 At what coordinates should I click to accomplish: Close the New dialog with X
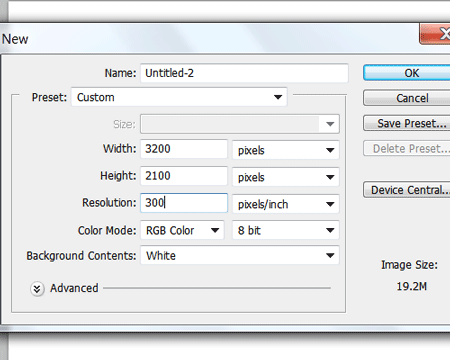[435, 34]
